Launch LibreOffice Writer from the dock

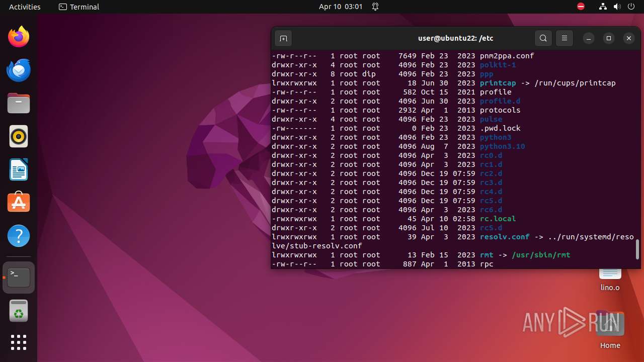[x=19, y=169]
